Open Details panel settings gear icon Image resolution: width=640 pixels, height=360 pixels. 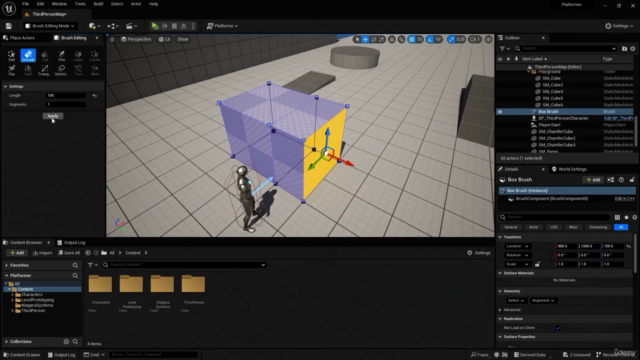[635, 217]
